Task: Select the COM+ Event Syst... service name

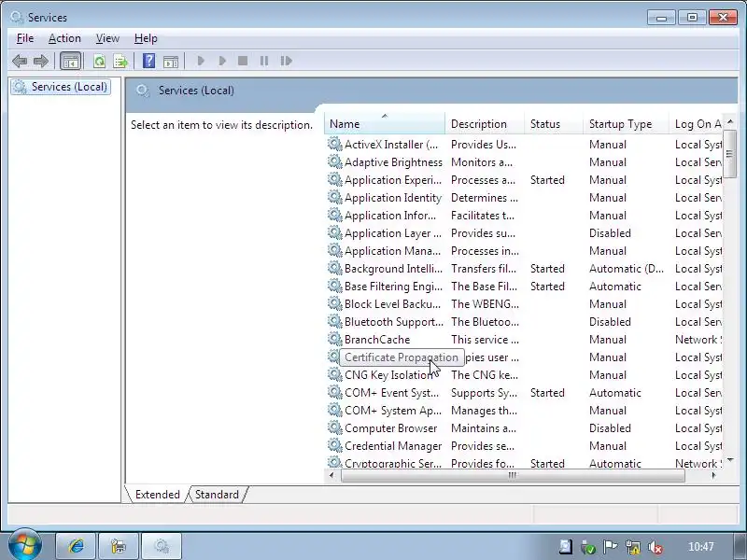Action: click(391, 393)
